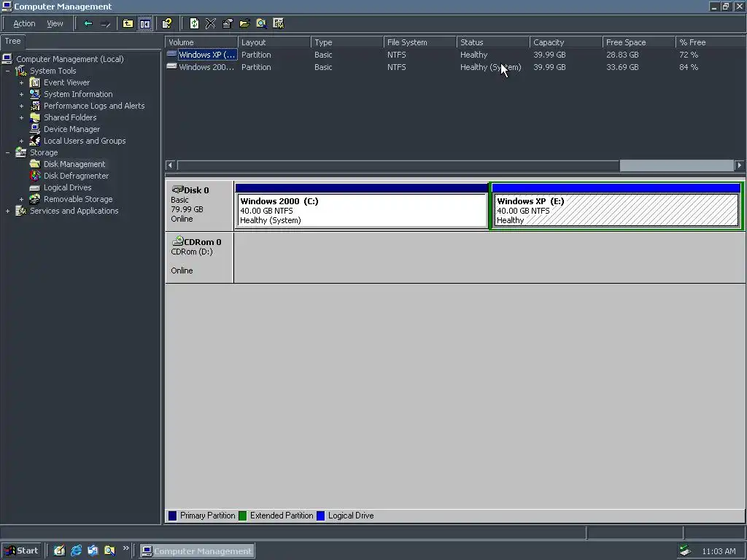Click the Properties toolbar icon

(228, 23)
